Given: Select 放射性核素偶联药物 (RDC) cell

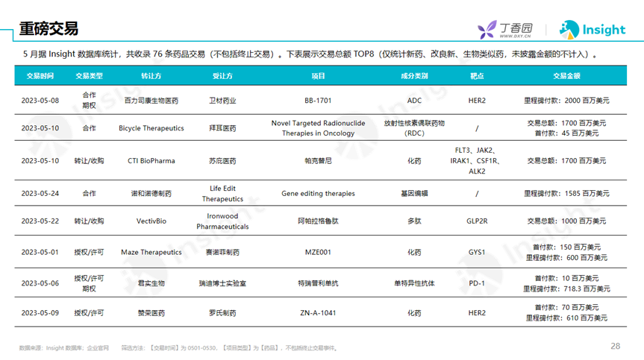Looking at the screenshot, I should [414, 128].
